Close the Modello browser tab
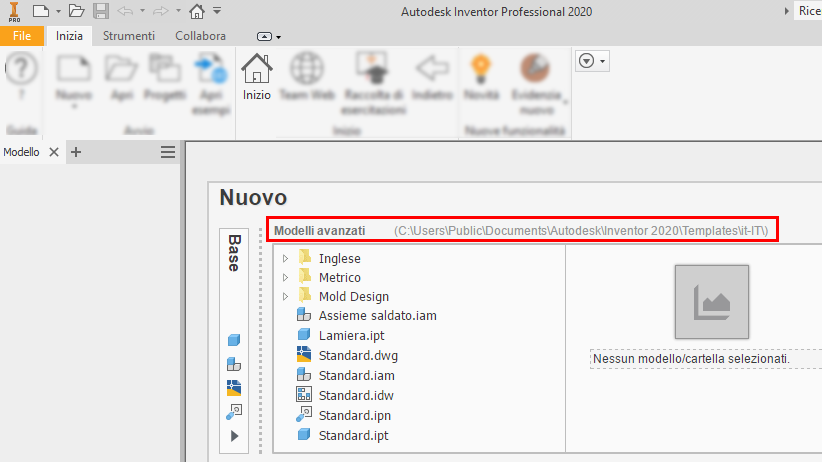The height and width of the screenshot is (462, 822). 53,152
